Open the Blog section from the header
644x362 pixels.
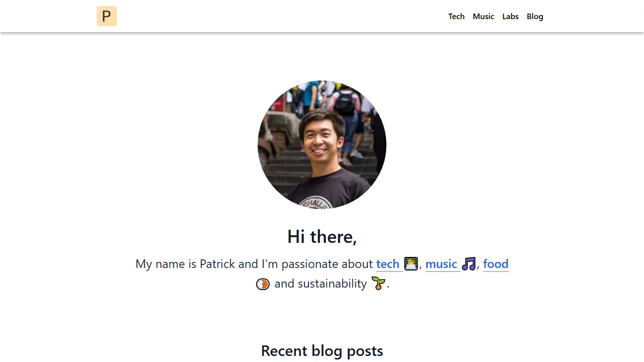[x=535, y=16]
